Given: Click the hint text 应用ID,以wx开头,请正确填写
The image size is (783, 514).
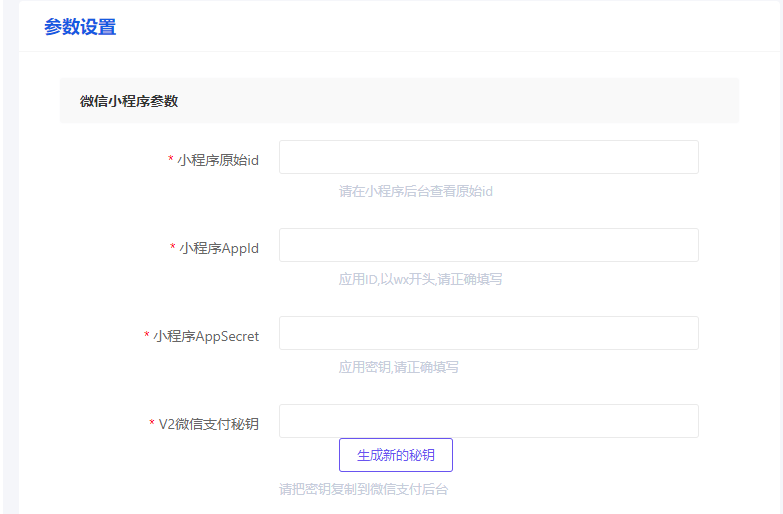Looking at the screenshot, I should pos(420,279).
